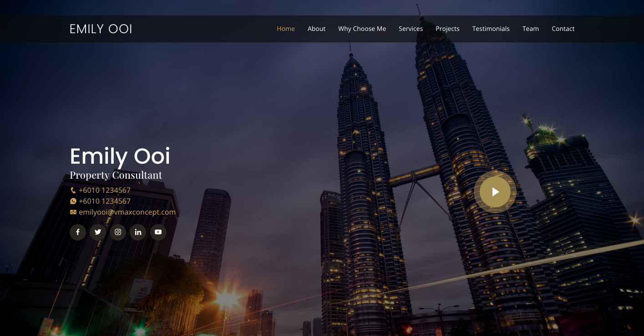Viewport: 644px width, 336px height.
Task: Click the WhatsApp icon beside number
Action: tap(73, 201)
